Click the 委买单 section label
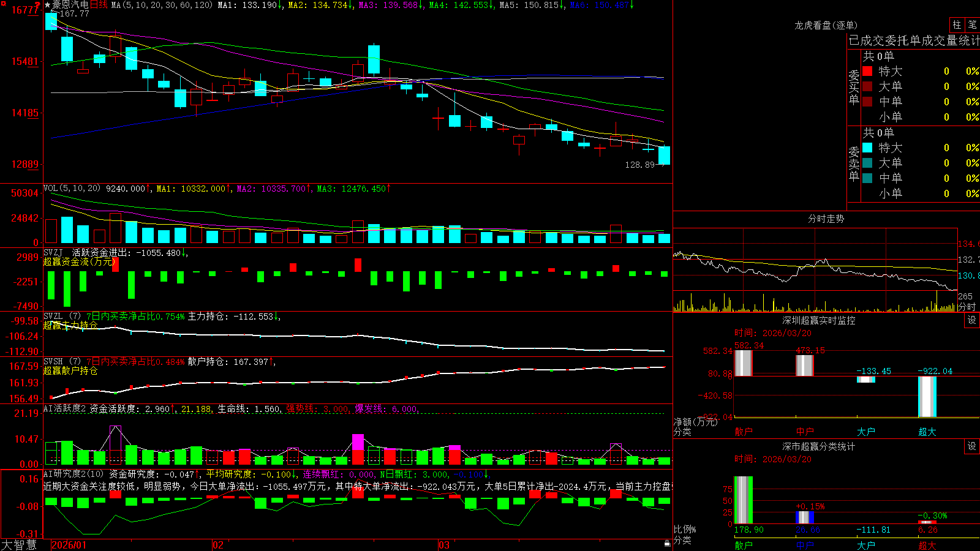The image size is (980, 551). [x=854, y=87]
